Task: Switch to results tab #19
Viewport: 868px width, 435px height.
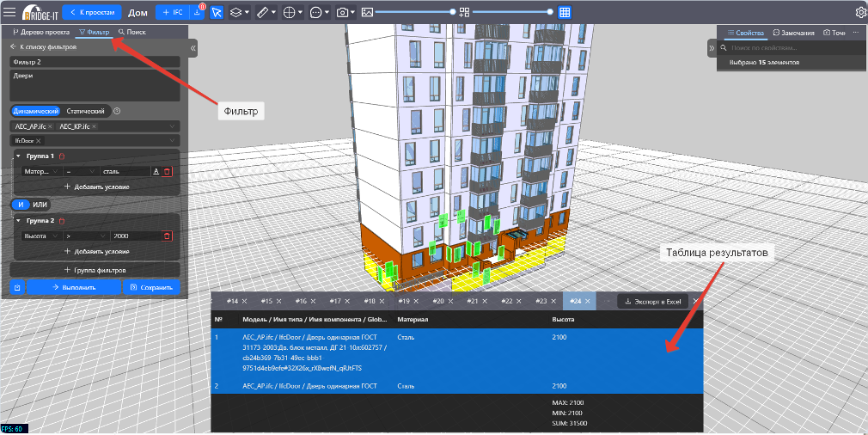Action: 404,301
